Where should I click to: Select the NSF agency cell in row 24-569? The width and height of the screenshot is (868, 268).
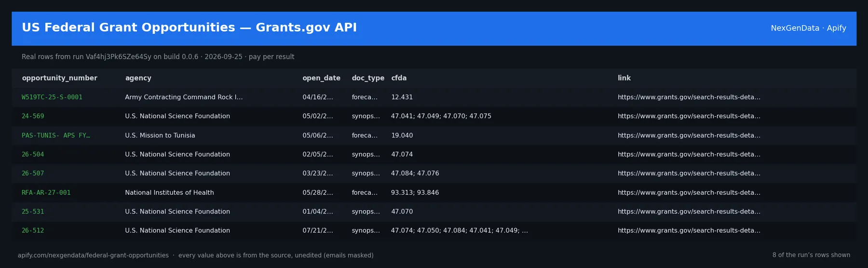click(x=177, y=116)
